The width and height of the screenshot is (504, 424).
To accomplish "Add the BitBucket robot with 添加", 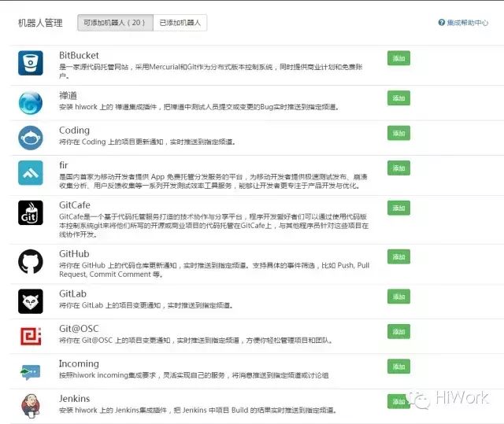I will pos(398,58).
